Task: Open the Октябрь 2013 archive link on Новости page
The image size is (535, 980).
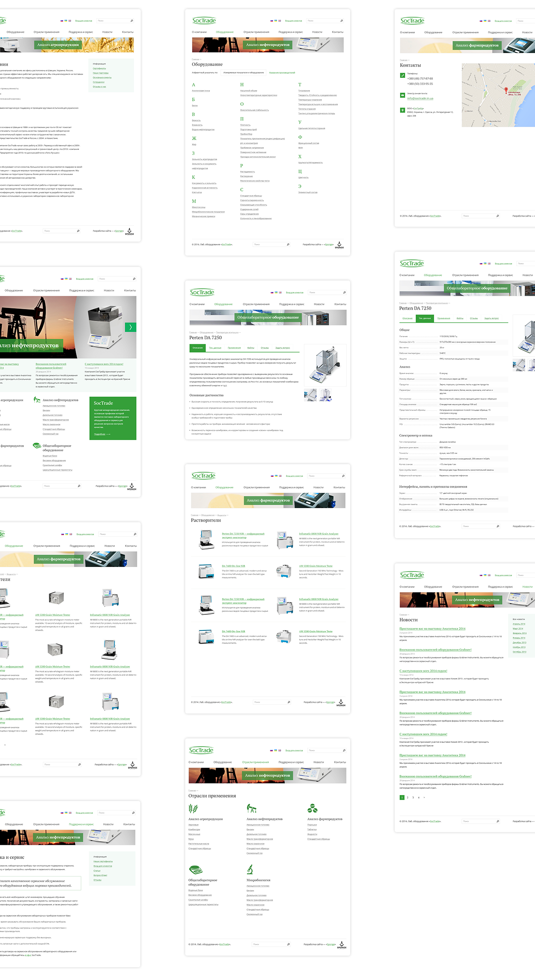Action: coord(519,652)
